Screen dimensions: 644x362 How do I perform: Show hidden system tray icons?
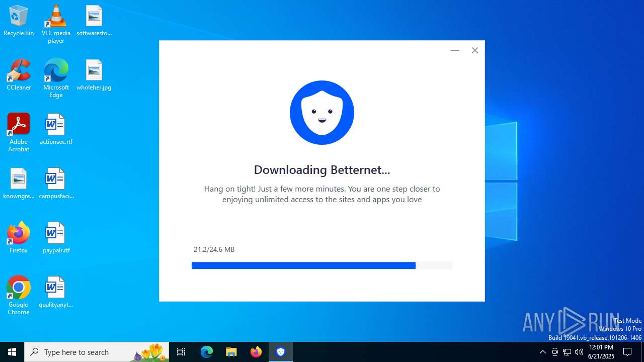542,352
